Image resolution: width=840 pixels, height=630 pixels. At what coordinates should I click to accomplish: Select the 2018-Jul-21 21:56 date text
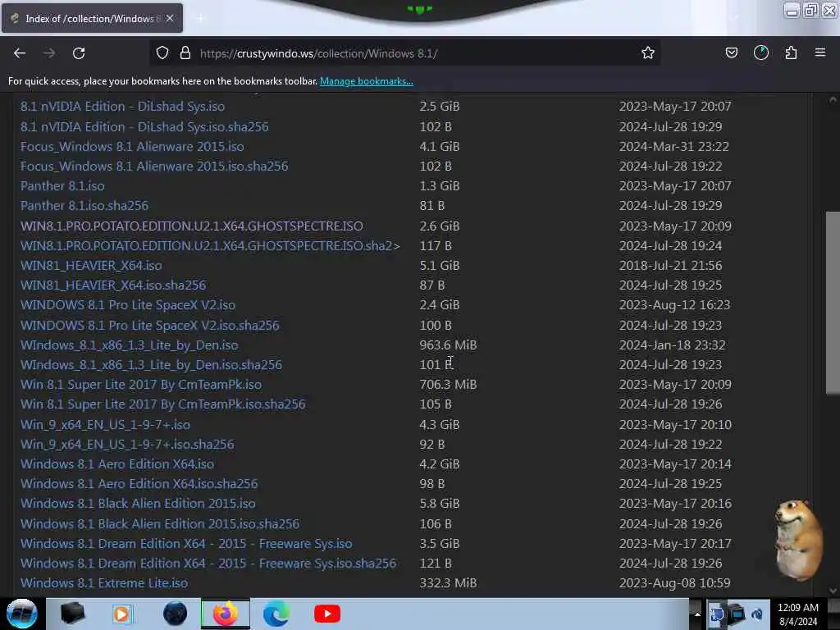[670, 266]
